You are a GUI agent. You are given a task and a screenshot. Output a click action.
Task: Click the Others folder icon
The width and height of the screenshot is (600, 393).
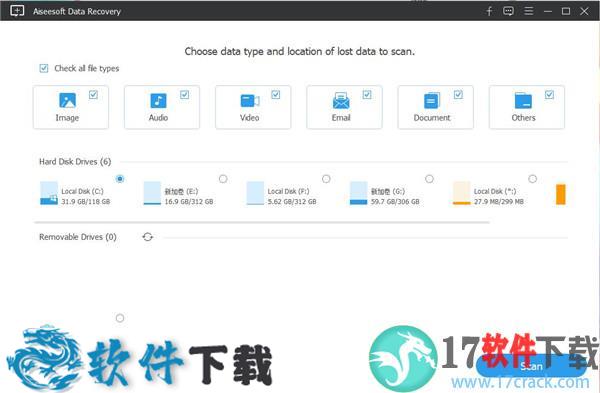(x=523, y=101)
